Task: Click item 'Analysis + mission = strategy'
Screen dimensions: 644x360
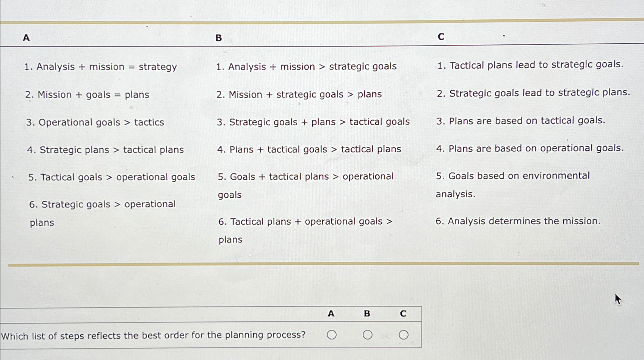Action: click(x=100, y=66)
